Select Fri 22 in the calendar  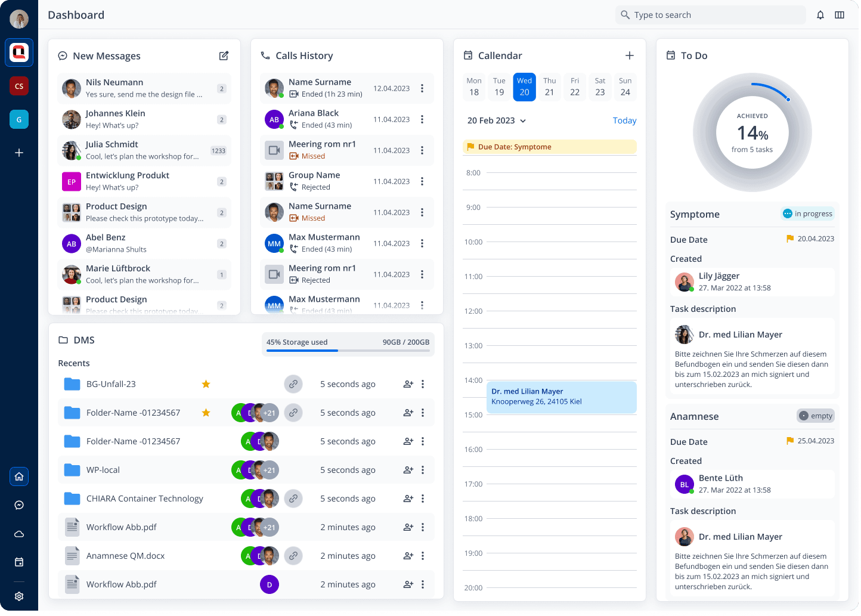point(575,86)
